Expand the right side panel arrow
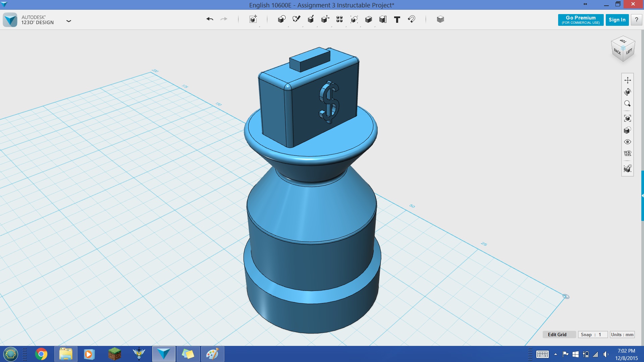The image size is (644, 362). 642,195
